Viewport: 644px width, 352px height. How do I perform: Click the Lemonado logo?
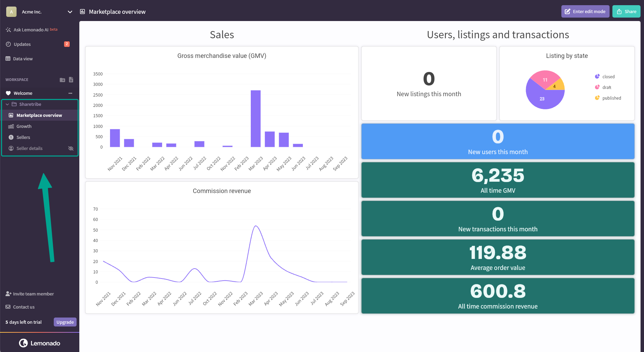pyautogui.click(x=40, y=343)
